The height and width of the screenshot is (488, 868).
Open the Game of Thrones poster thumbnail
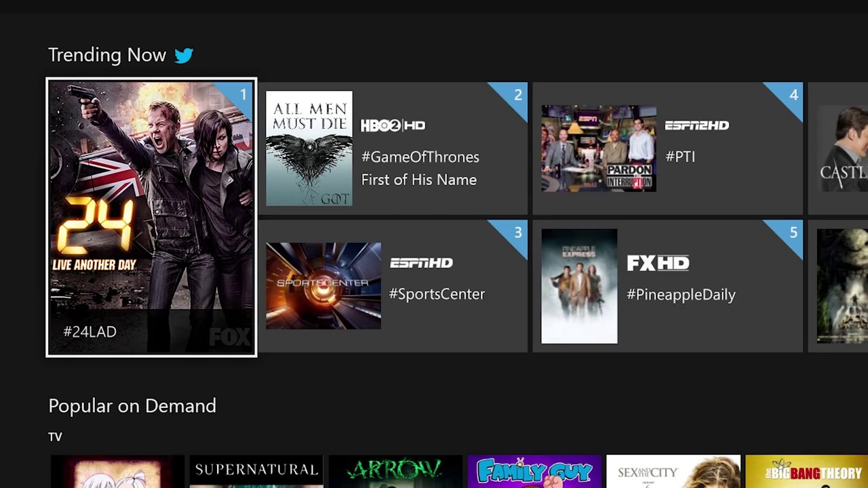[309, 148]
